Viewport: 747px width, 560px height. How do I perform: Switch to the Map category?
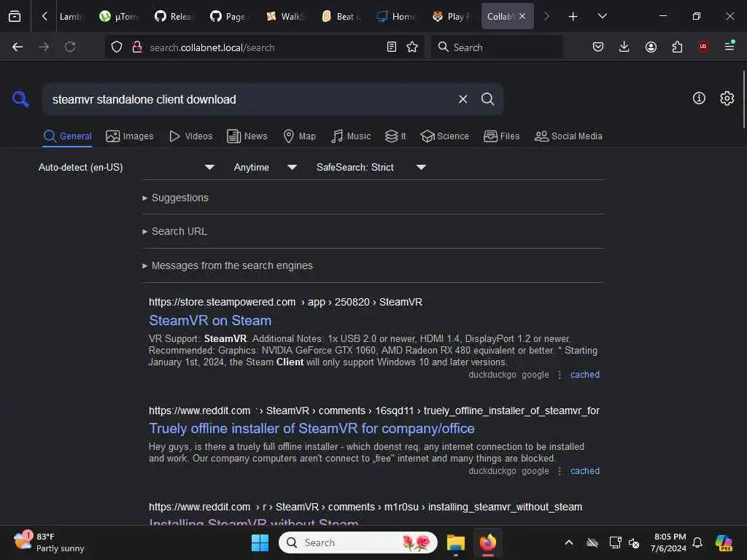click(299, 136)
